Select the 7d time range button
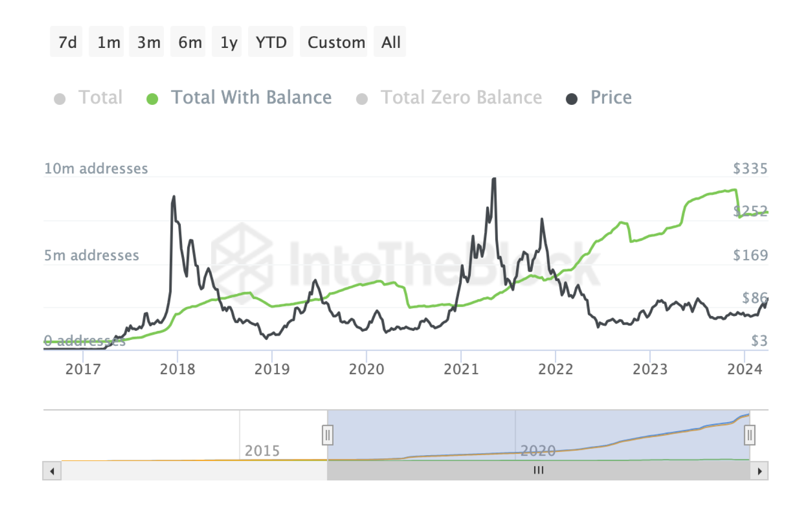 (66, 42)
